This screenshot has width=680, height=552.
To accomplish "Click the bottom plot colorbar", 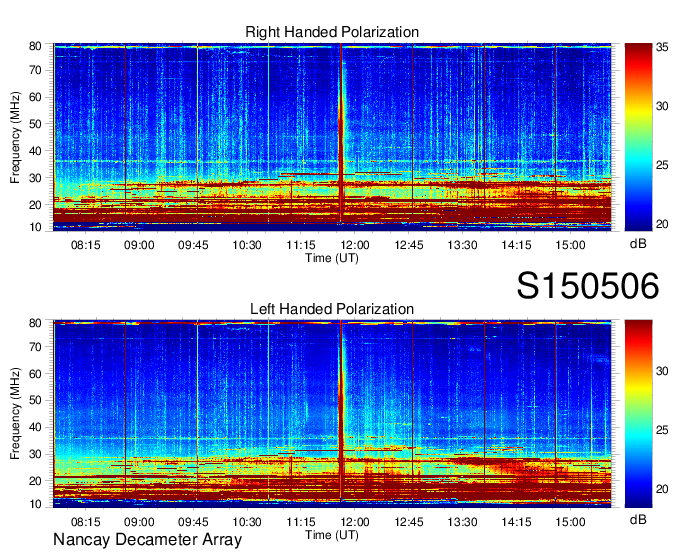I will pyautogui.click(x=638, y=414).
